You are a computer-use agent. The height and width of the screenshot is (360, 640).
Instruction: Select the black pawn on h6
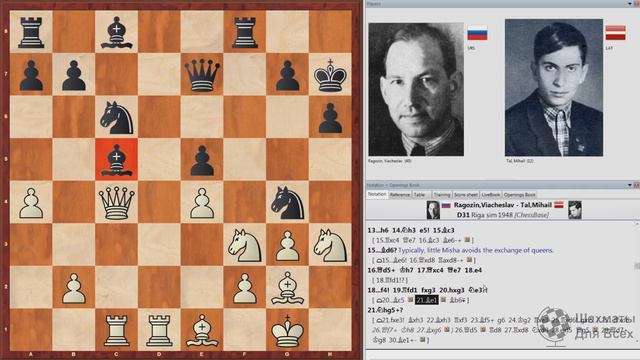pyautogui.click(x=330, y=118)
